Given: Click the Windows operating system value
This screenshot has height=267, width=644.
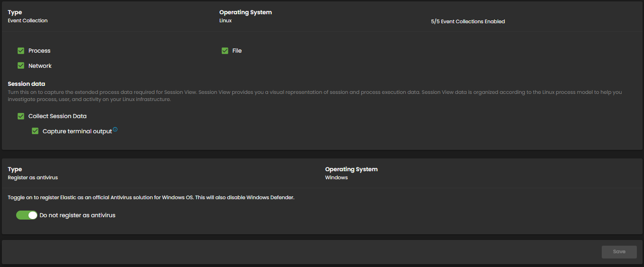Looking at the screenshot, I should pyautogui.click(x=336, y=178).
